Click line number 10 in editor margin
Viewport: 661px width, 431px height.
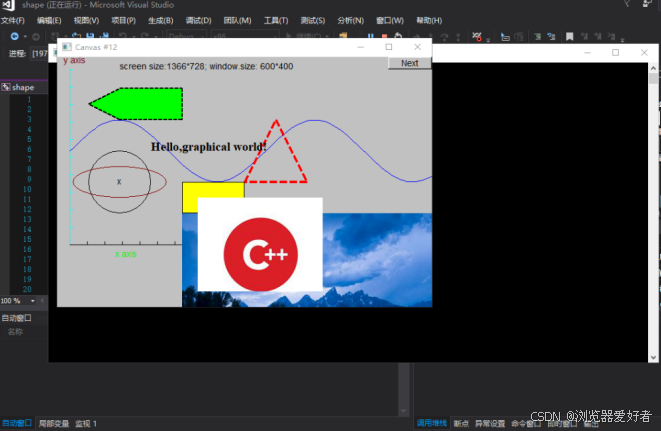27,189
